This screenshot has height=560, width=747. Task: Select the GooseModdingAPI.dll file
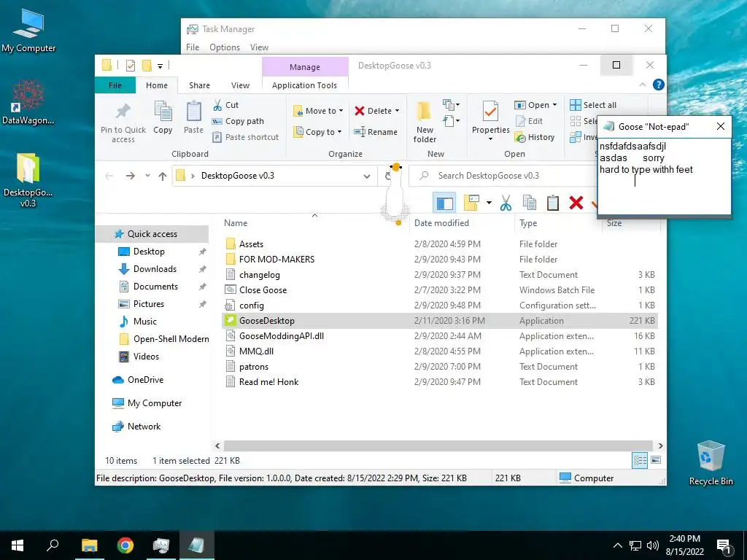[281, 335]
